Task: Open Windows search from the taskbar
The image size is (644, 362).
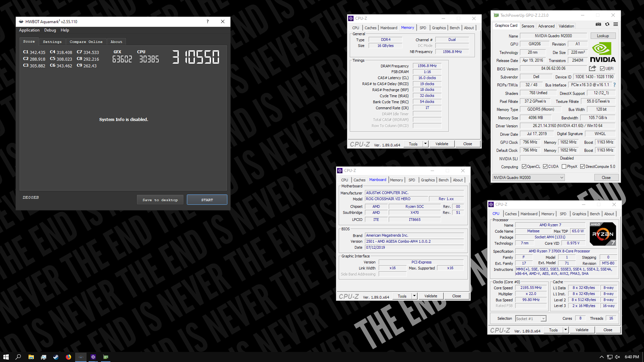Action: [x=18, y=357]
